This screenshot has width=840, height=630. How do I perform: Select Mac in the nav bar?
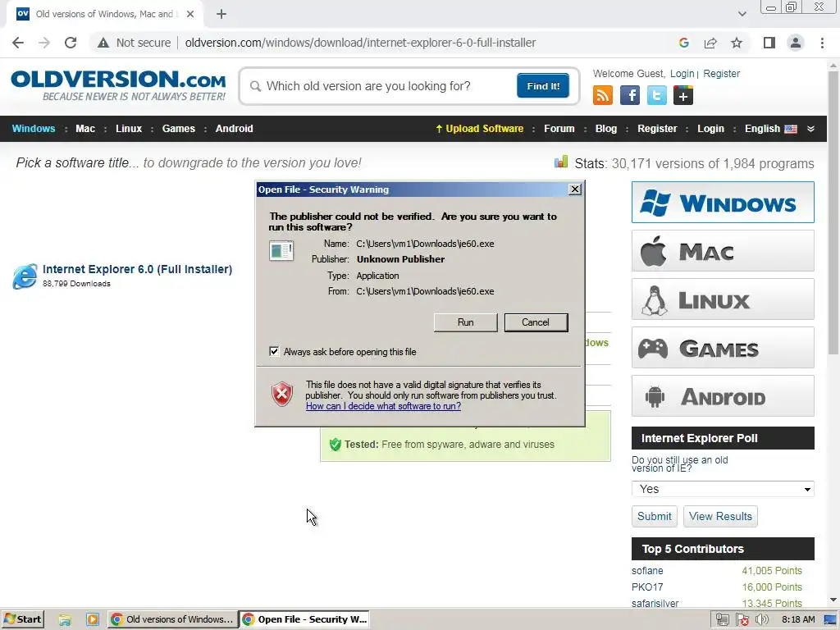click(x=85, y=129)
